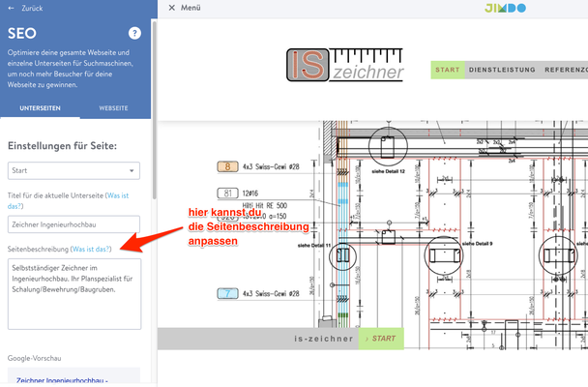Click the page title field 'Zeichner Ingenieurhochbau'
588x387 pixels.
point(74,224)
